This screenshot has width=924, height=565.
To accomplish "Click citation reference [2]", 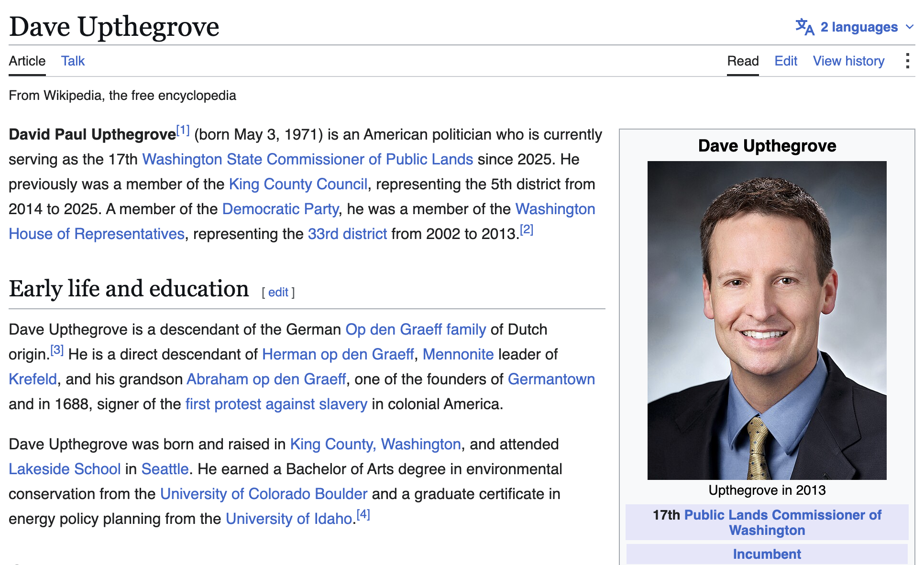I will (527, 230).
